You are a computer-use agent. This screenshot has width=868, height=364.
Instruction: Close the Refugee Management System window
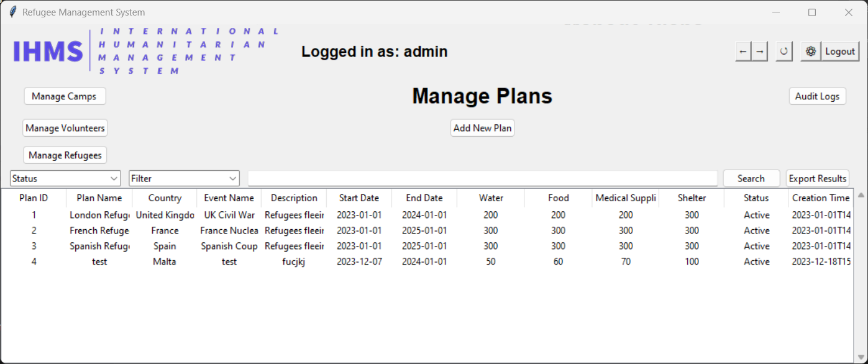coord(849,12)
